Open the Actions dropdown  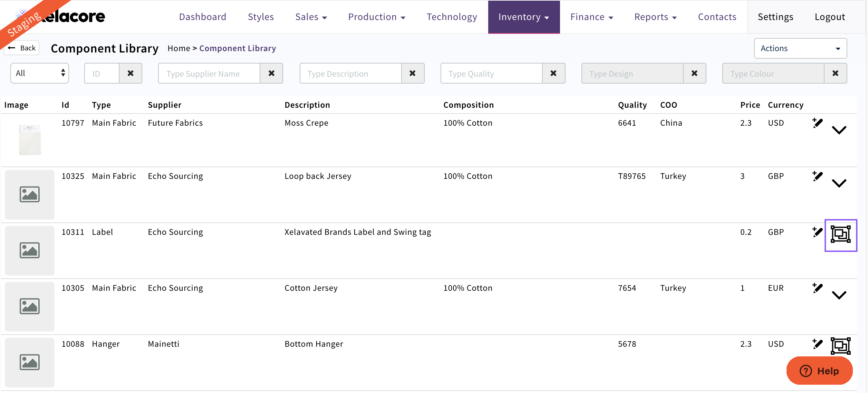(800, 48)
